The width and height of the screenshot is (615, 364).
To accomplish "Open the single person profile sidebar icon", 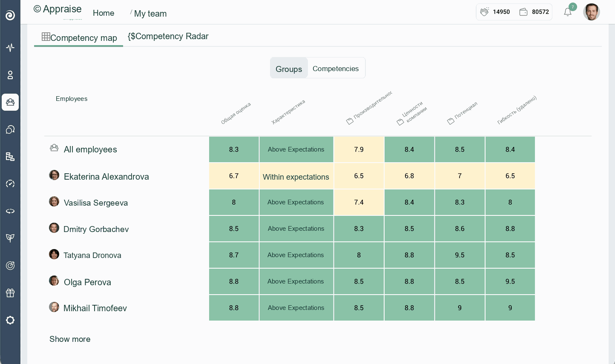I will point(10,75).
